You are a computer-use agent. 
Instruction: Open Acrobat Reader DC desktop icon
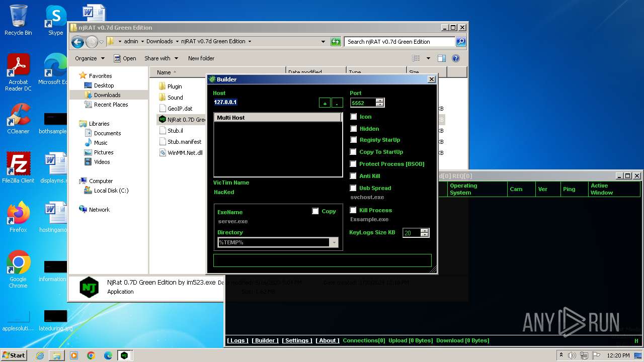(x=18, y=73)
